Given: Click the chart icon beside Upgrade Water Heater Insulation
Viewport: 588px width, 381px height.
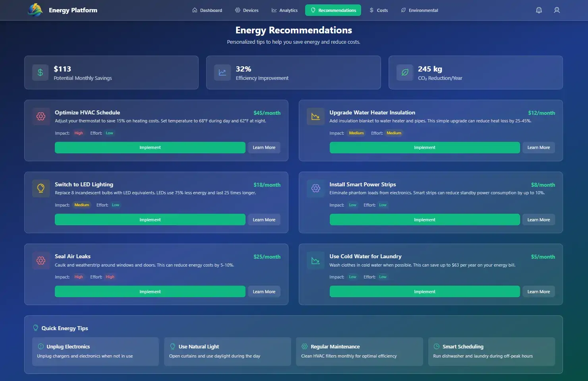Looking at the screenshot, I should click(315, 116).
